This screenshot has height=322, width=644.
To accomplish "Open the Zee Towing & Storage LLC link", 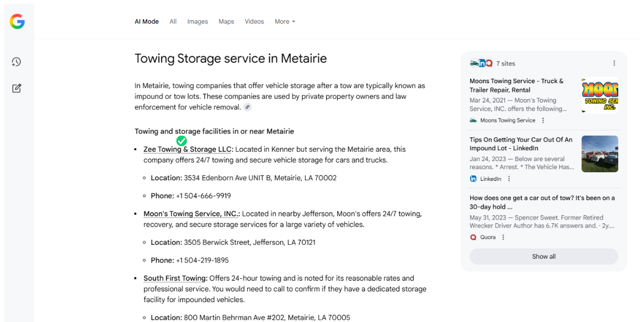I will point(188,150).
